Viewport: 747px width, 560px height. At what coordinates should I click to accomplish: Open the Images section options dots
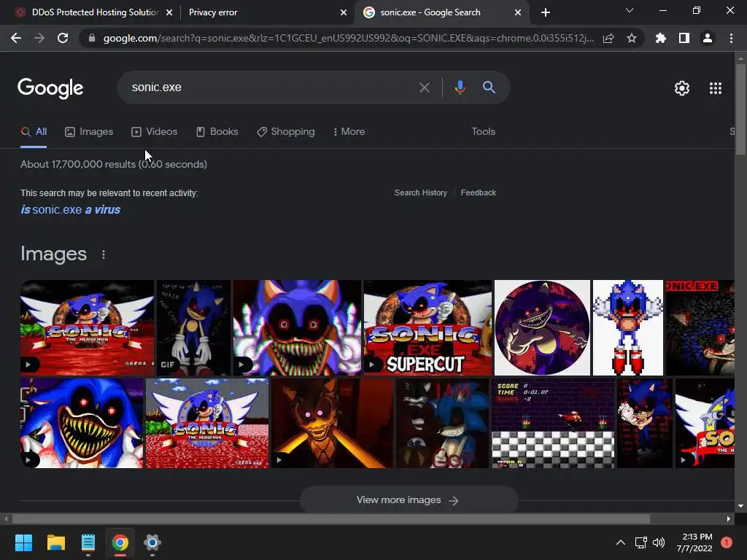[x=104, y=254]
